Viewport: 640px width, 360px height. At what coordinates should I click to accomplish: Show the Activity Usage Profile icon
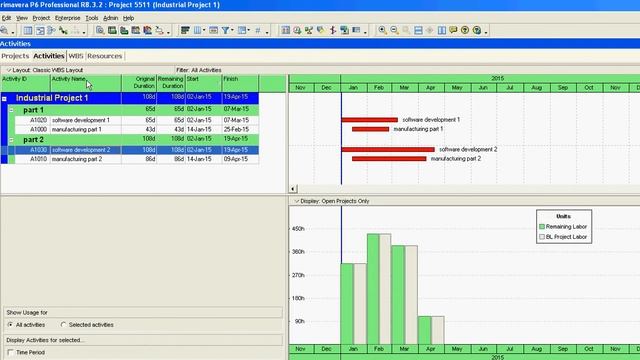(x=124, y=30)
